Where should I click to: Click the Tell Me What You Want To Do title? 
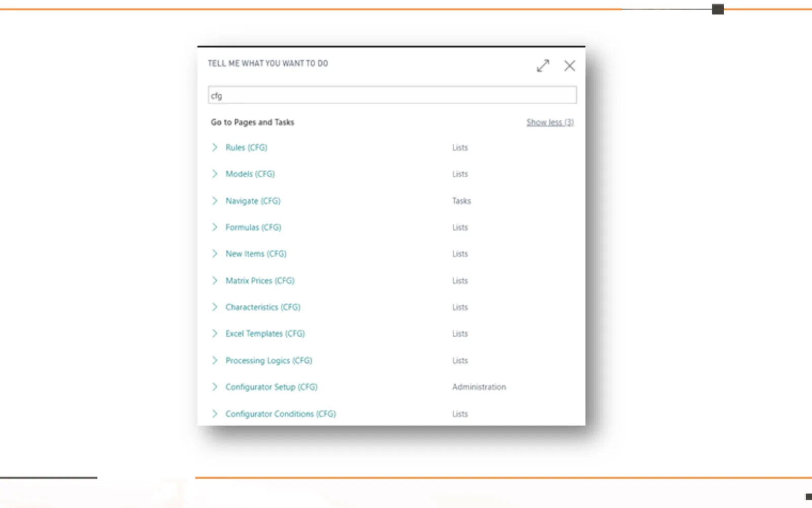pos(267,63)
